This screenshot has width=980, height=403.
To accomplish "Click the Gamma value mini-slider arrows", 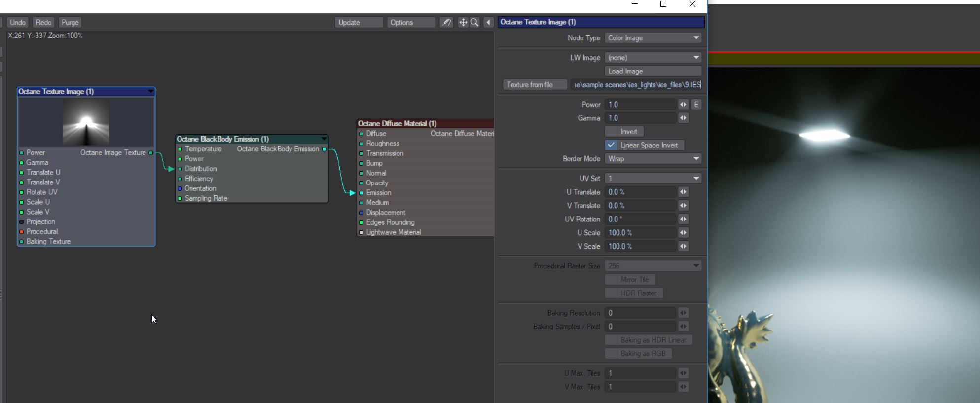I will coord(683,118).
